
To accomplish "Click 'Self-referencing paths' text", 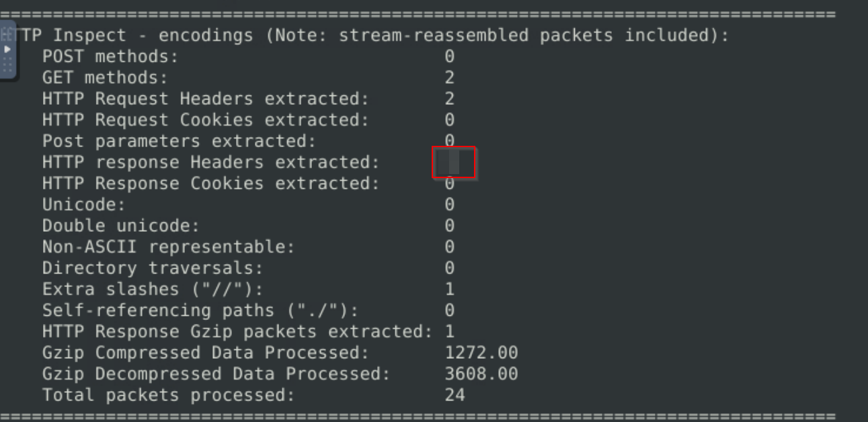I will [158, 310].
